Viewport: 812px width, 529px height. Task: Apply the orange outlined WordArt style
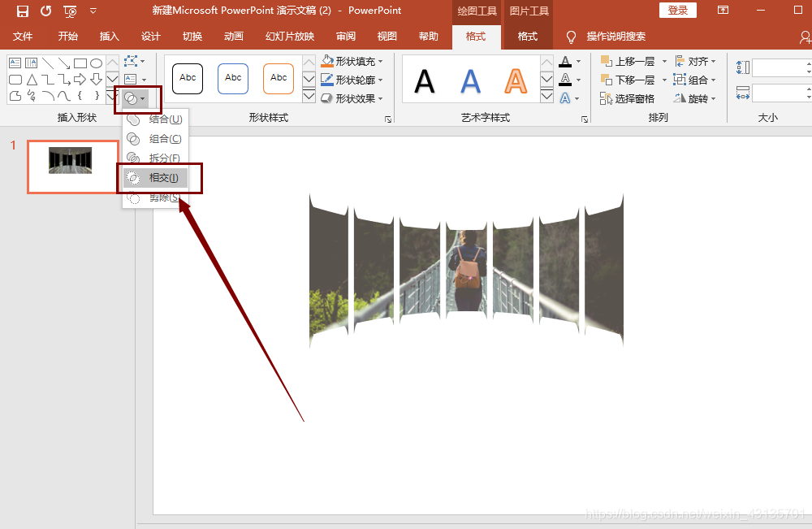[x=516, y=81]
